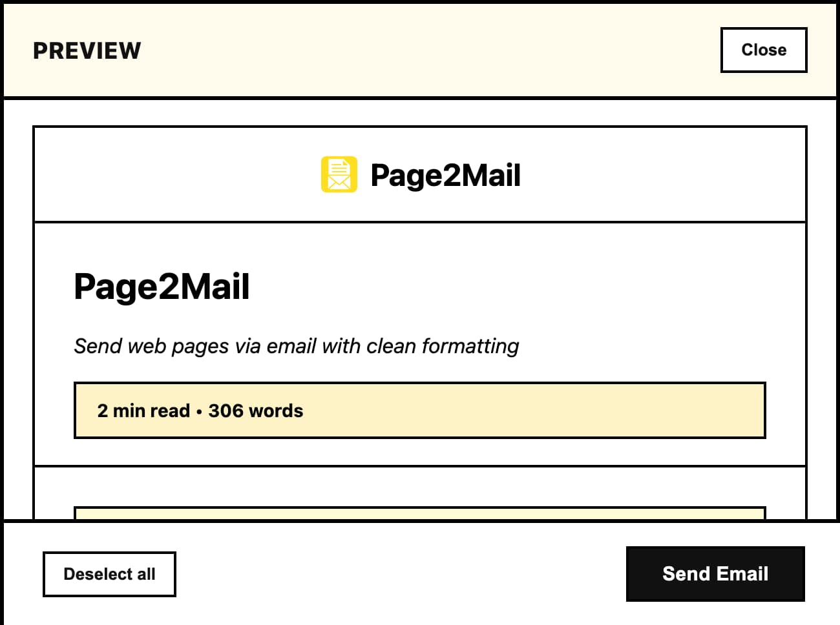Click the Page2Mail brand name beside logo
Screen dimensions: 840x625
pyautogui.click(x=445, y=175)
